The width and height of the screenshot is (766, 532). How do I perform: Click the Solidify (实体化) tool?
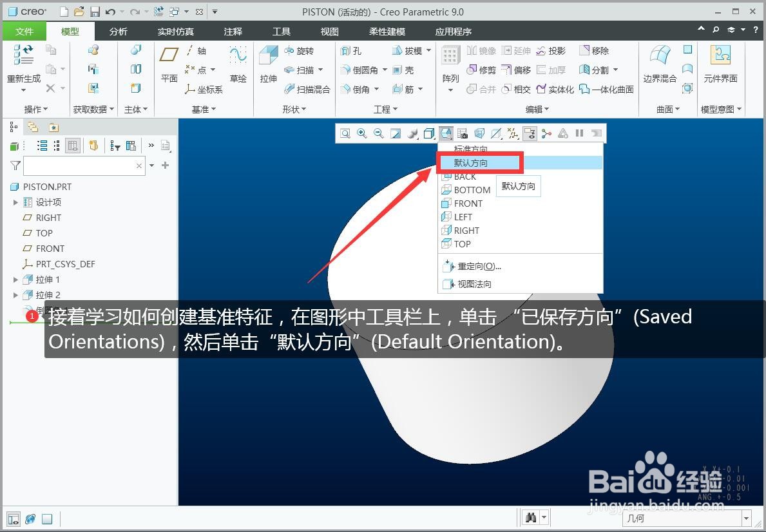555,90
